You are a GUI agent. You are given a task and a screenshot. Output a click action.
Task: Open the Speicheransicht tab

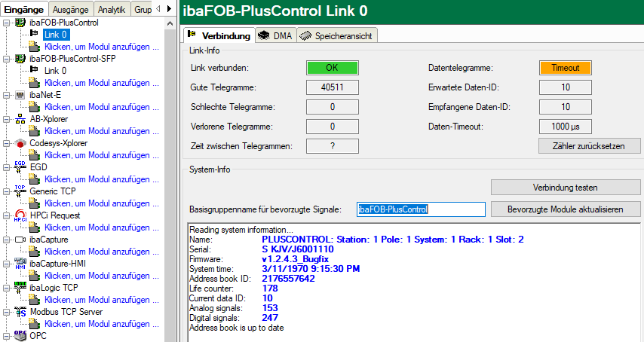(x=336, y=35)
